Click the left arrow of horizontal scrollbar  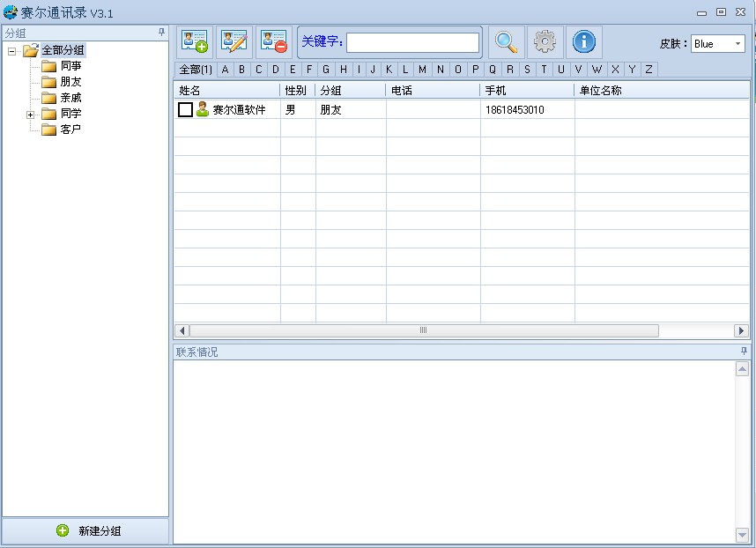182,330
